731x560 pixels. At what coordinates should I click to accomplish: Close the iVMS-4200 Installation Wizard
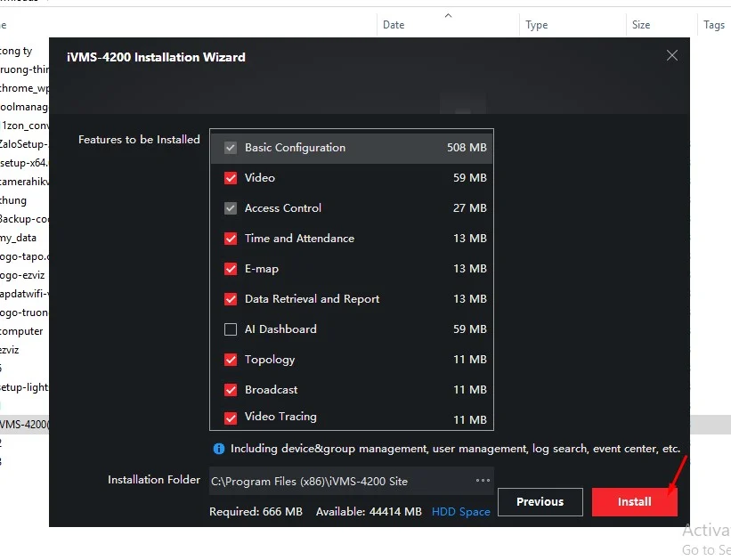[x=672, y=55]
